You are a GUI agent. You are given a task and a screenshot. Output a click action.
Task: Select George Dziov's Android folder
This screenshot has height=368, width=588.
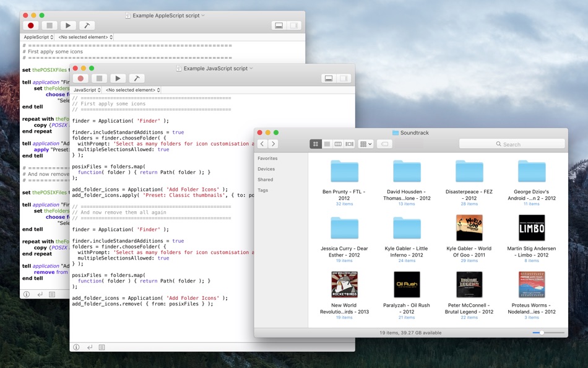532,172
